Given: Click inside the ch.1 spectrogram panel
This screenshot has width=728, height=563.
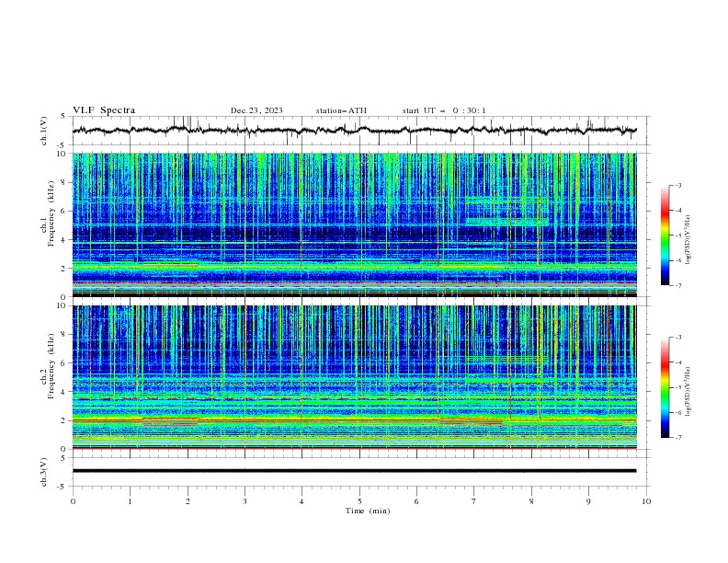Looking at the screenshot, I should 354,224.
